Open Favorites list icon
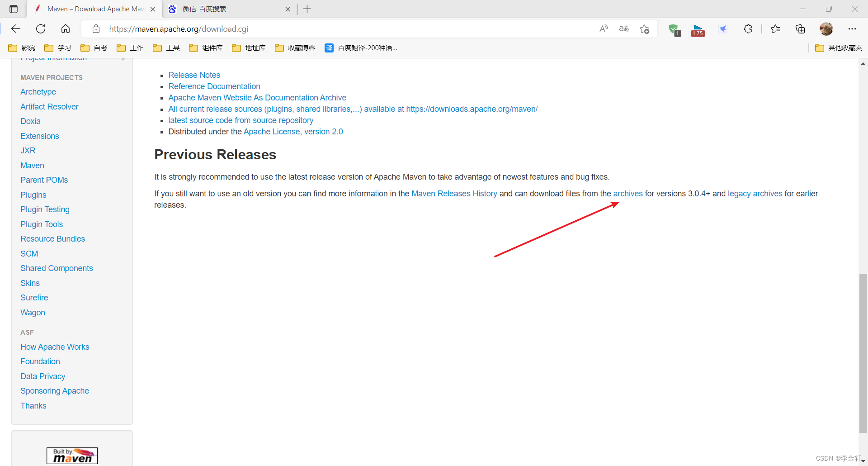This screenshot has width=868, height=466. coord(775,29)
